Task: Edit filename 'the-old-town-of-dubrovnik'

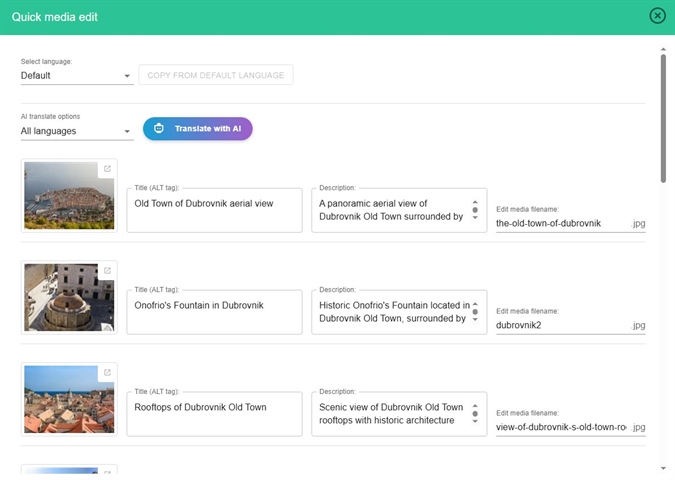Action: pyautogui.click(x=561, y=224)
